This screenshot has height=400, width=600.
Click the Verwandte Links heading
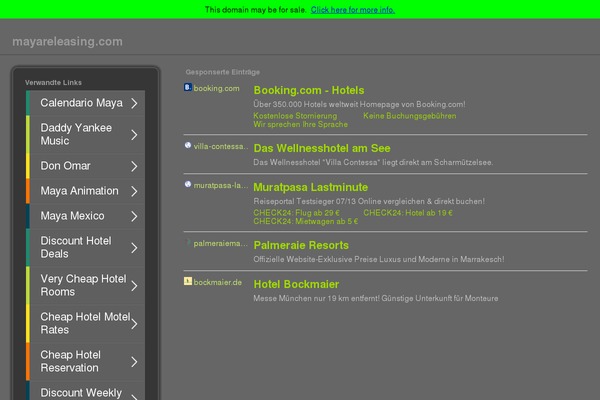(x=53, y=82)
